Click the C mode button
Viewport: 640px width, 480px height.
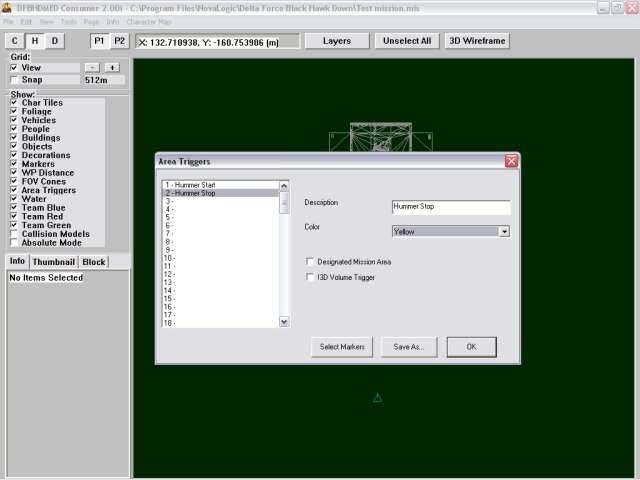pyautogui.click(x=15, y=41)
